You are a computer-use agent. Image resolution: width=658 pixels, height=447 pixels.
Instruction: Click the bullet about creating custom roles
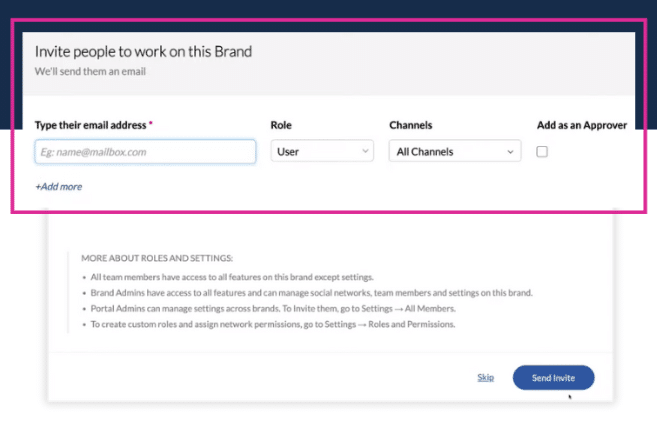tap(273, 324)
